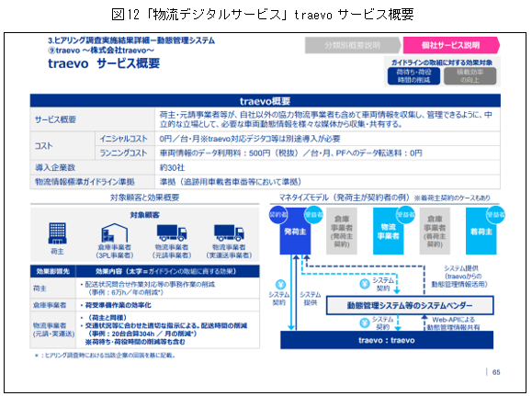The width and height of the screenshot is (532, 396).
Task: Click the Web-APIによる動態管理情報共有 label
Action: click(x=453, y=323)
